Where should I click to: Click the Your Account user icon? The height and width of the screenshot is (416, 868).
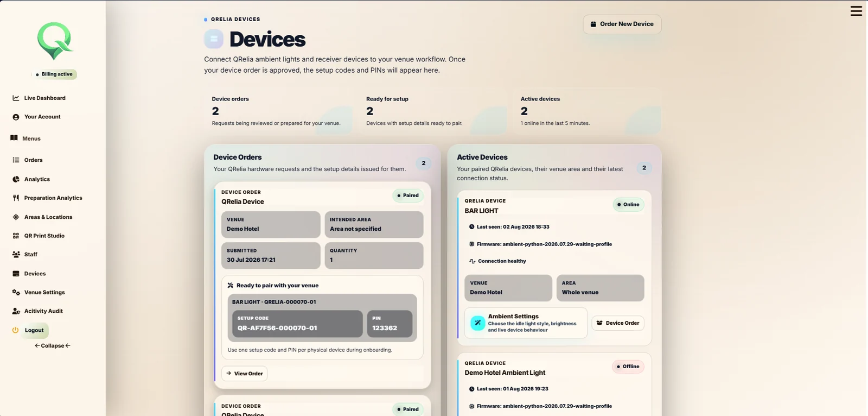click(x=16, y=117)
